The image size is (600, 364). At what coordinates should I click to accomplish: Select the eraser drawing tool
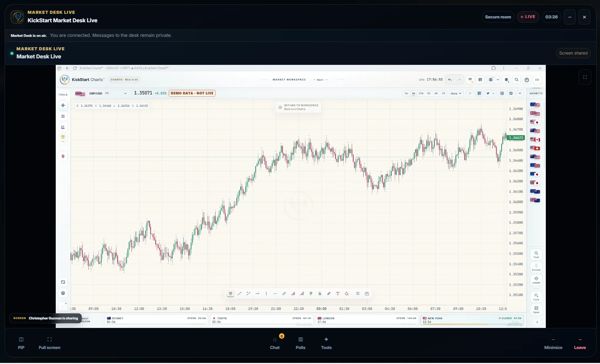pos(347,294)
